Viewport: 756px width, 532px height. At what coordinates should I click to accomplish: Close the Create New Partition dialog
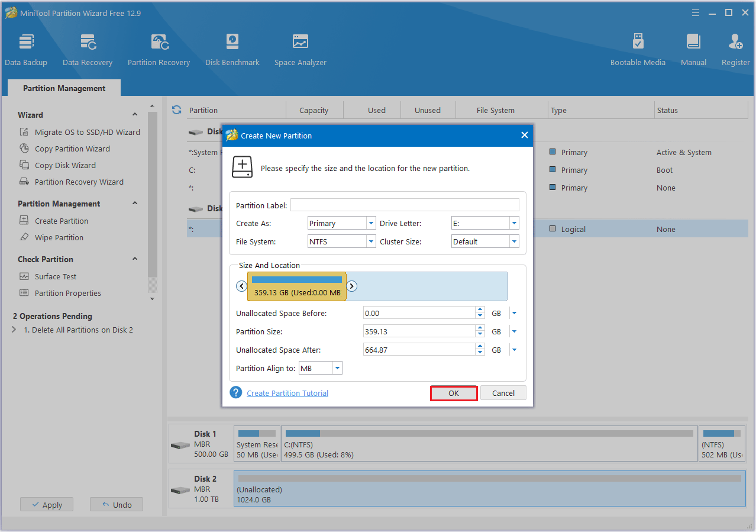pyautogui.click(x=524, y=136)
